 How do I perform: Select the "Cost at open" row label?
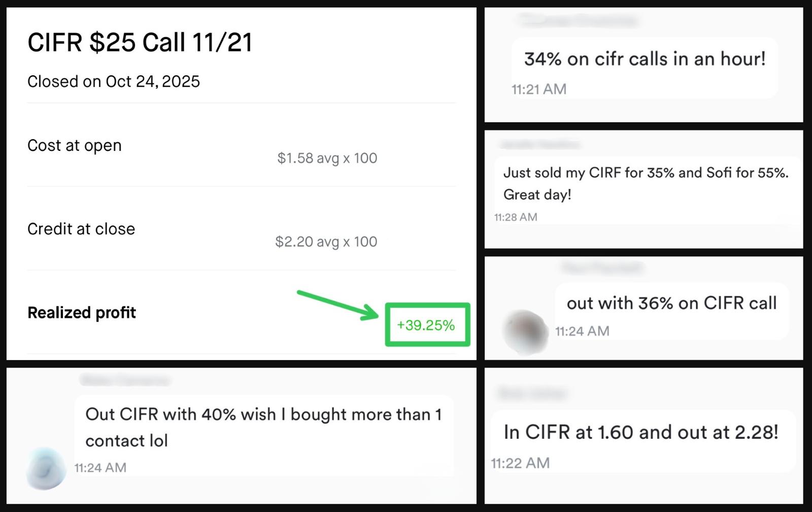coord(75,145)
